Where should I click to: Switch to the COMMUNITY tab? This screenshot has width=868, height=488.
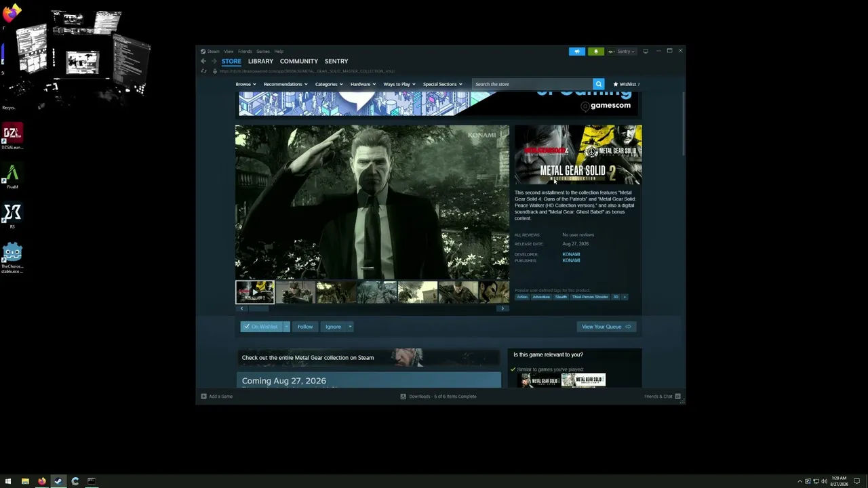(x=299, y=61)
